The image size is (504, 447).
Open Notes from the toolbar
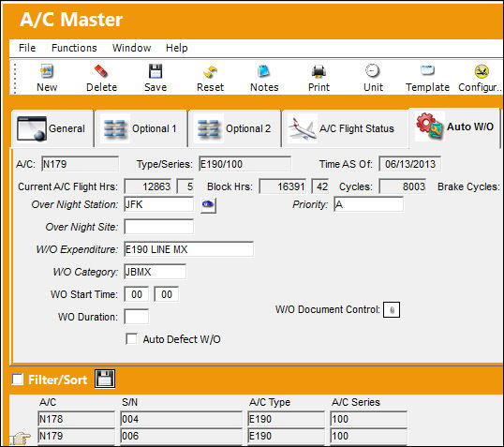pos(264,71)
